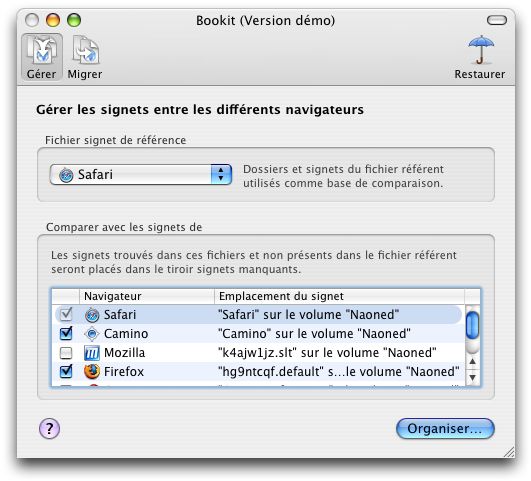Toggle the toolbar pill button in title bar

(x=496, y=20)
